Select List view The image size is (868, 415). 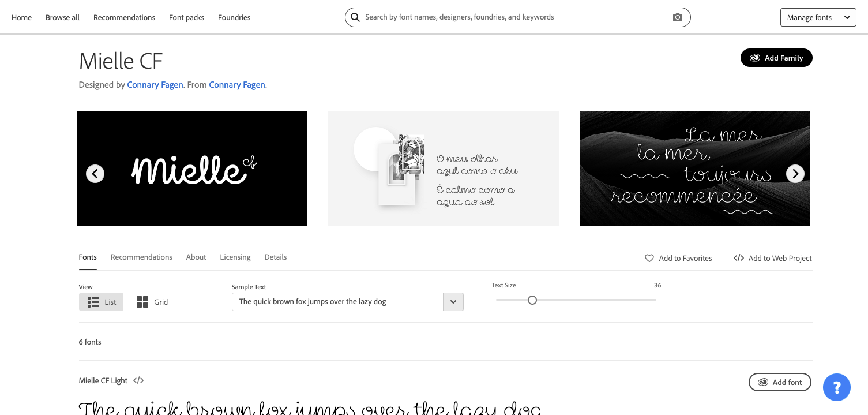[x=101, y=302]
